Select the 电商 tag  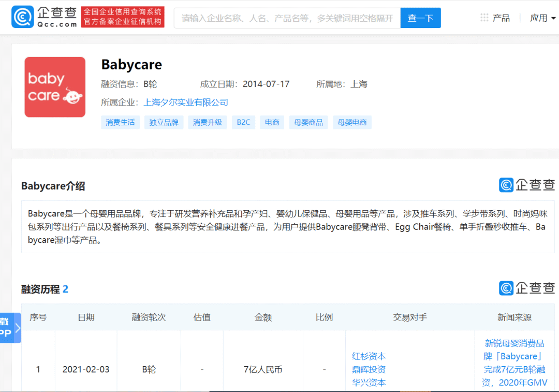pos(272,123)
